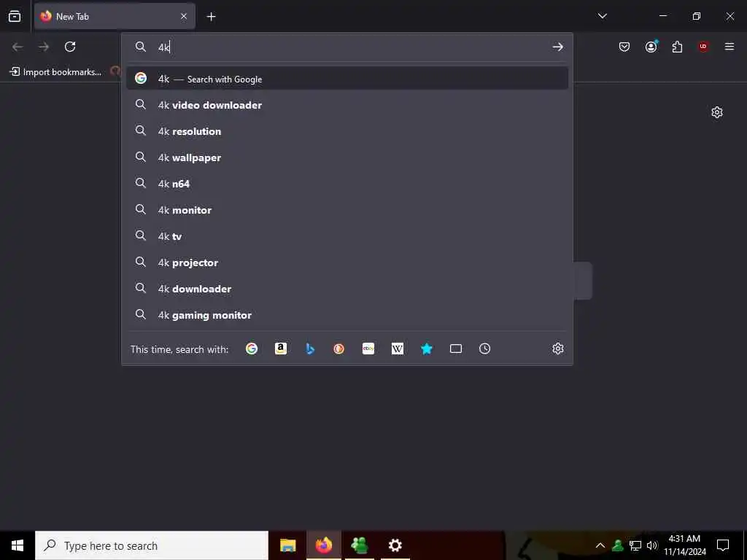Open Save to Pocket icon
The width and height of the screenshot is (747, 560).
pyautogui.click(x=624, y=47)
